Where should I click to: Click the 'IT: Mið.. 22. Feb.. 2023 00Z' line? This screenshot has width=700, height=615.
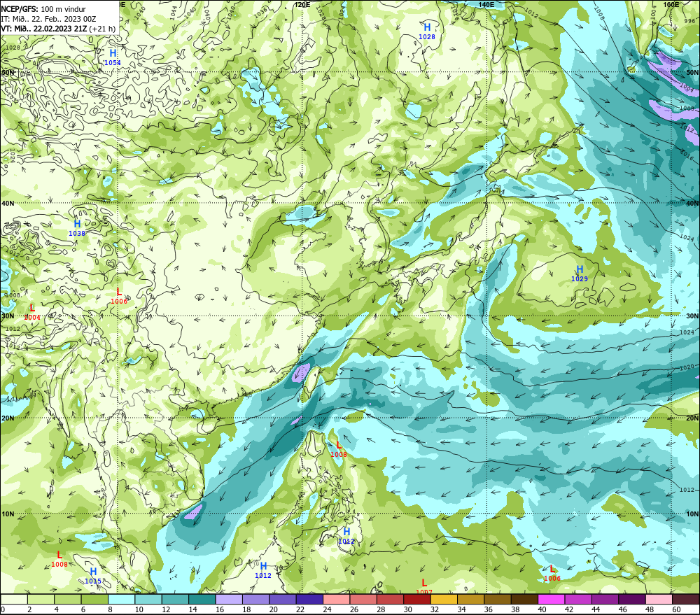point(48,19)
